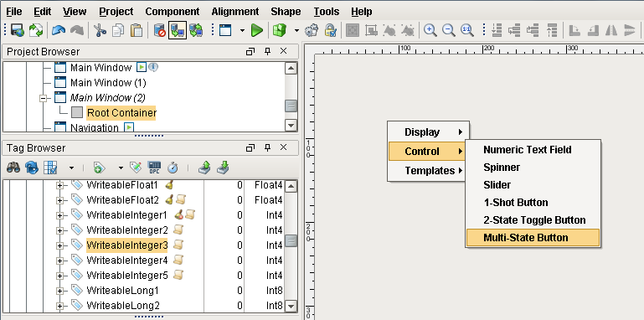This screenshot has height=320, width=644.
Task: Open the Templates submenu in popup
Action: (x=428, y=171)
